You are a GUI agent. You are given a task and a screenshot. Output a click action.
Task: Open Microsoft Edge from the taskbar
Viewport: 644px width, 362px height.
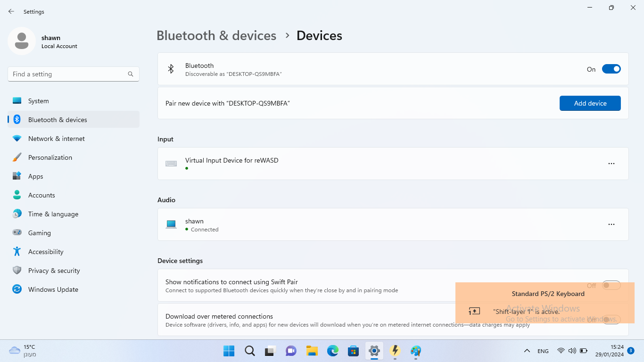tap(333, 351)
